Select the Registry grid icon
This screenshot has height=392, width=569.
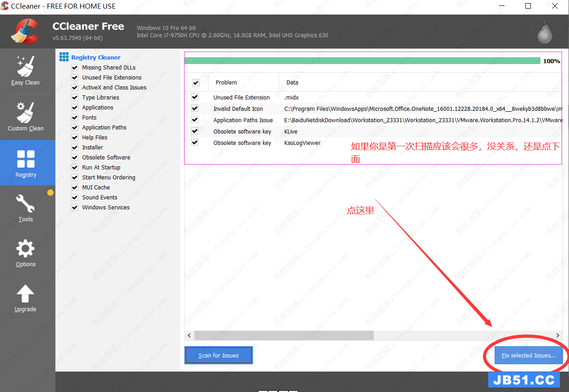tap(25, 159)
